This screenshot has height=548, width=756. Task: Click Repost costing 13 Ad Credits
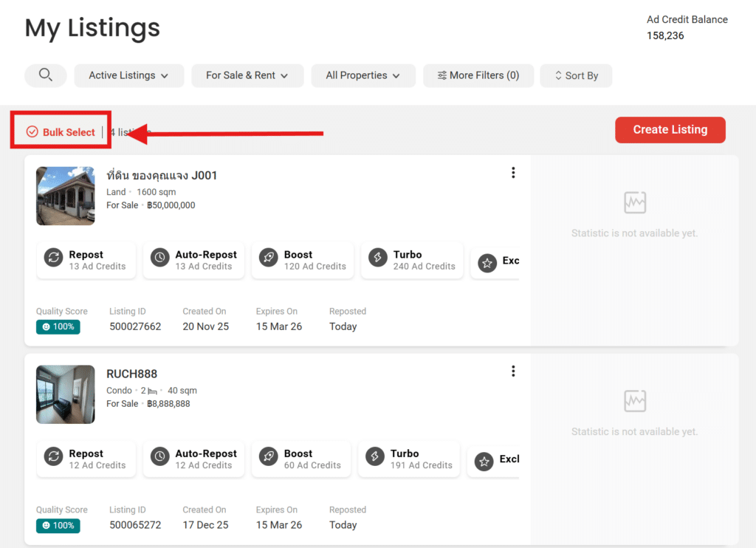[x=86, y=261]
